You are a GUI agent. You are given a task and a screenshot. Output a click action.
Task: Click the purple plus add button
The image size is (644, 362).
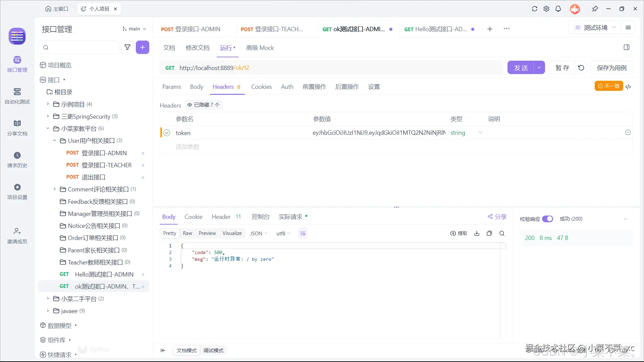point(143,47)
